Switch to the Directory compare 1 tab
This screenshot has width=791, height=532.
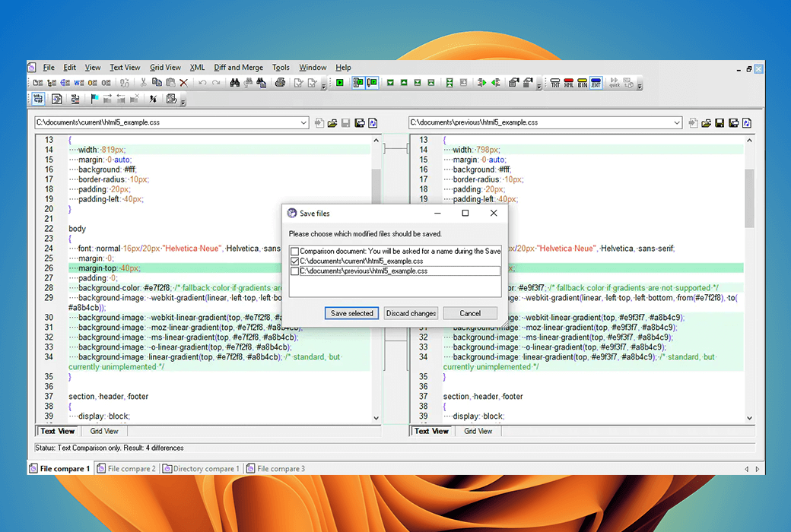[201, 468]
